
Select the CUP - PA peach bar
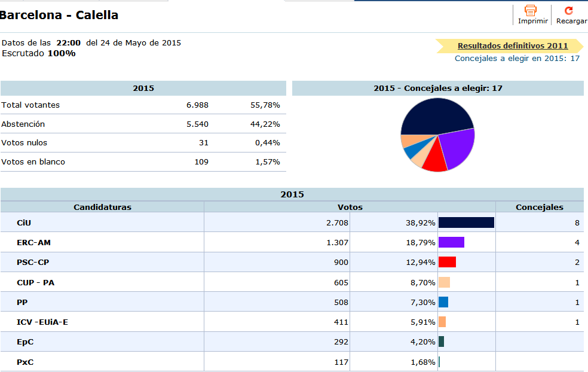coord(444,282)
